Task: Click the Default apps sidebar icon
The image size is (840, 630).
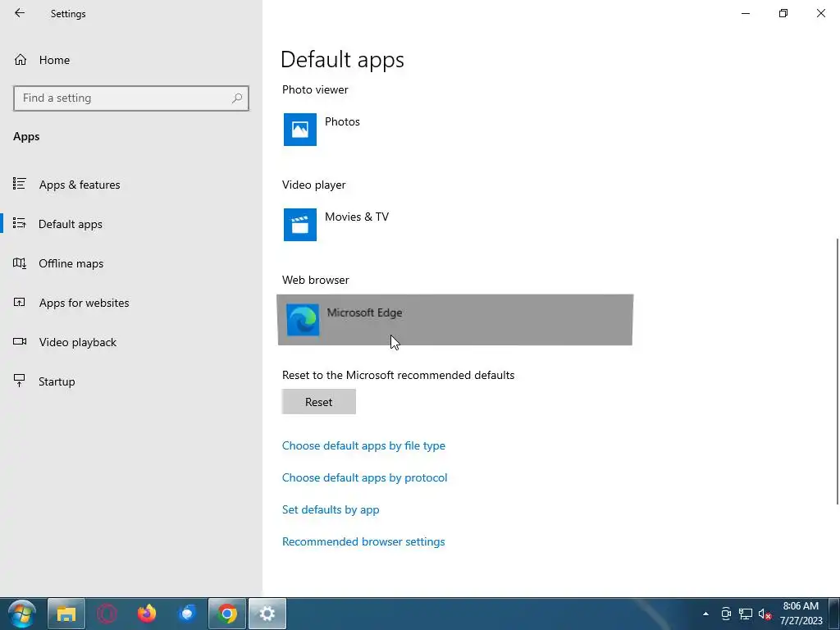Action: (20, 223)
